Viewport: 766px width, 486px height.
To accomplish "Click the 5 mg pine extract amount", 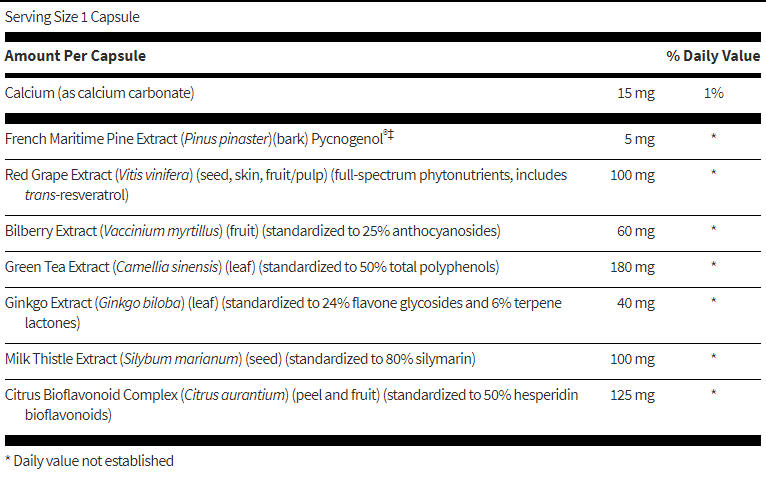I will pos(639,138).
